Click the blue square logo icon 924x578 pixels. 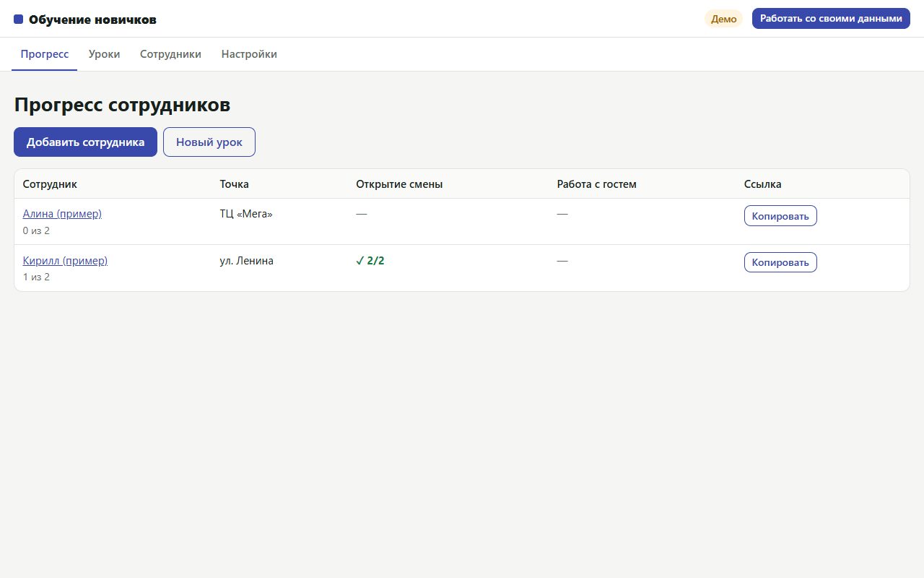(19, 20)
